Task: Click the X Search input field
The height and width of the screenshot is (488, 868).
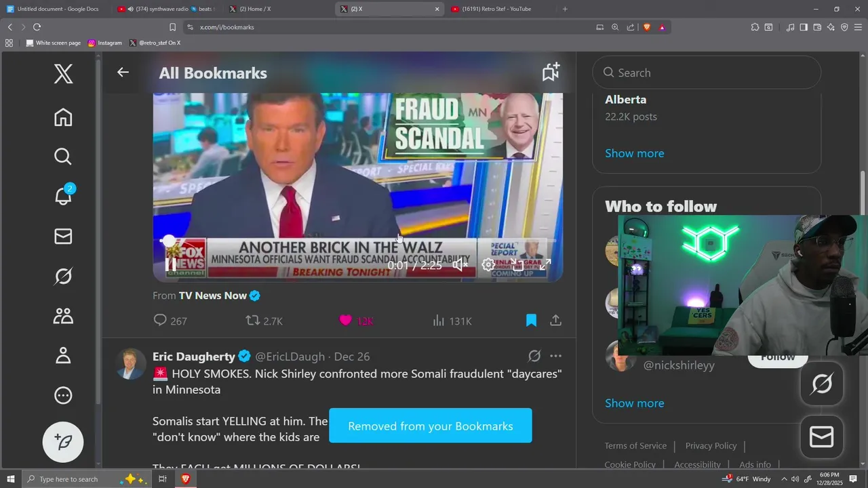Action: (x=707, y=73)
